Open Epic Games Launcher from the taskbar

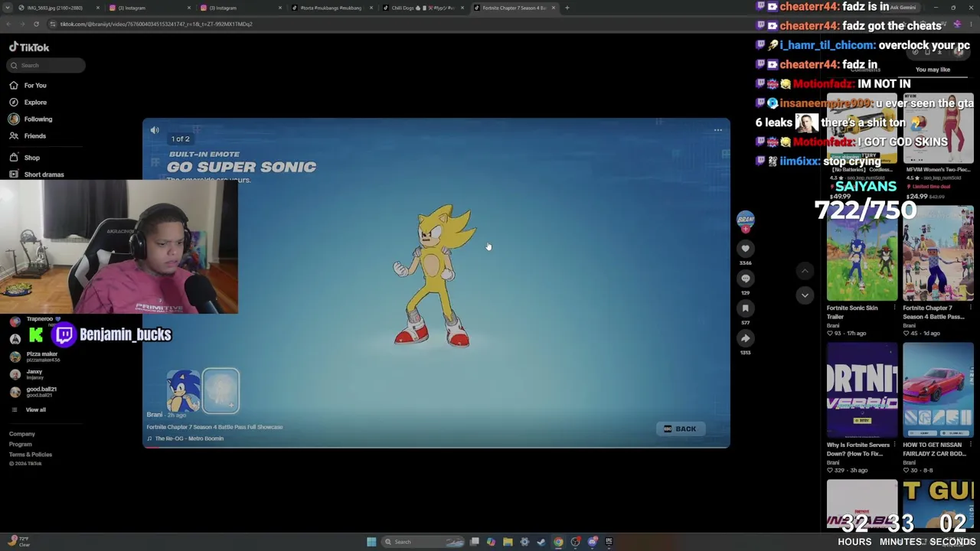pyautogui.click(x=609, y=542)
